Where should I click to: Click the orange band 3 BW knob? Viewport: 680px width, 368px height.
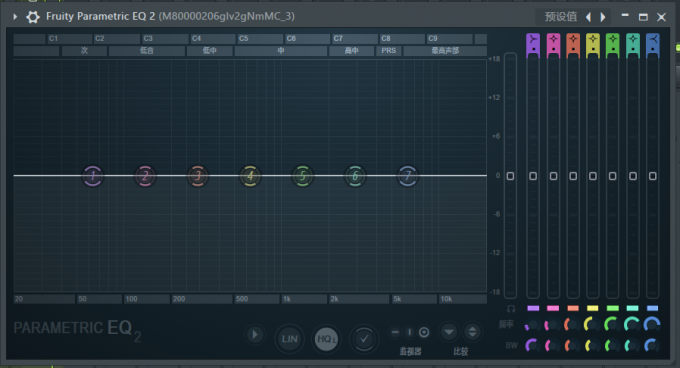pos(572,345)
